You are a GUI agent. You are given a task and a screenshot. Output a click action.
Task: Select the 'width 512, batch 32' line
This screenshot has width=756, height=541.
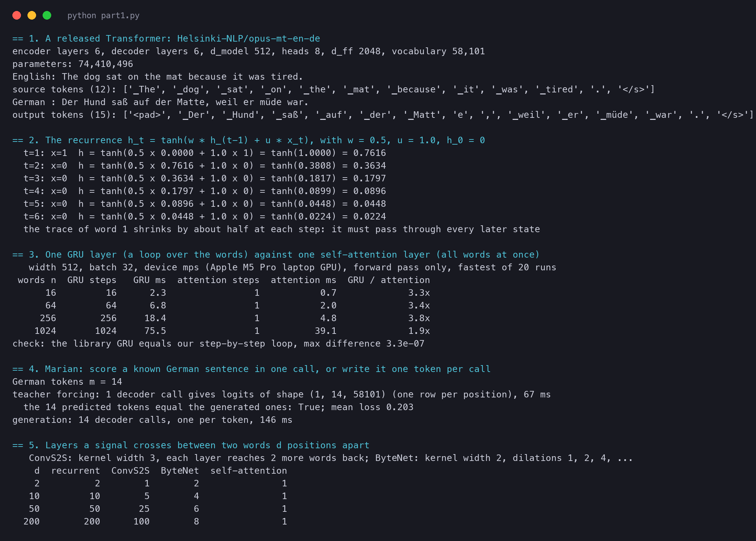(293, 267)
